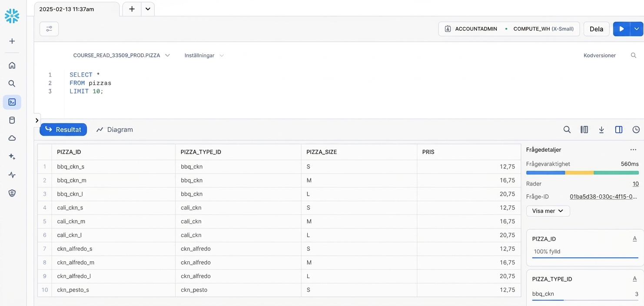Expand the left object panel arrow
This screenshot has height=306, width=644.
[x=37, y=120]
